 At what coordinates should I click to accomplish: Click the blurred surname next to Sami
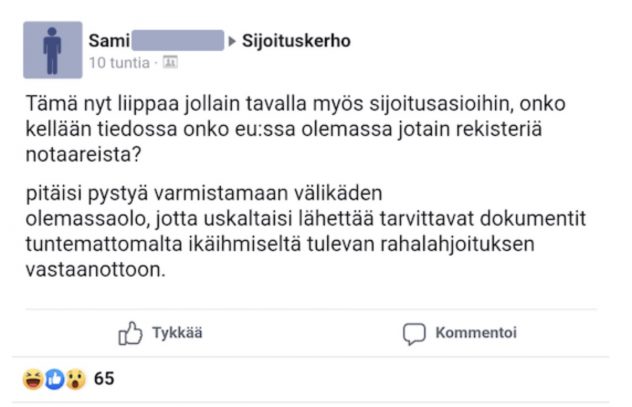coord(176,41)
